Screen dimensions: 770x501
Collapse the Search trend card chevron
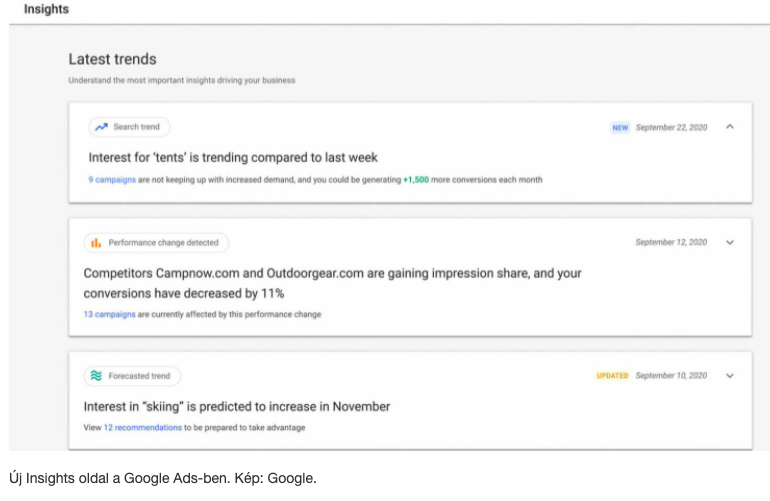tap(730, 127)
